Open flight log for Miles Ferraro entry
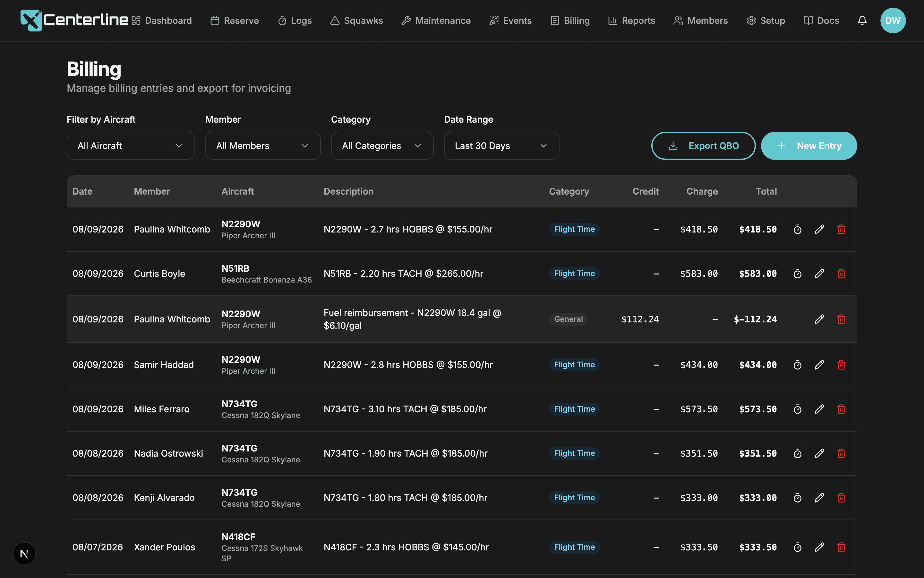924x578 pixels. pyautogui.click(x=797, y=409)
